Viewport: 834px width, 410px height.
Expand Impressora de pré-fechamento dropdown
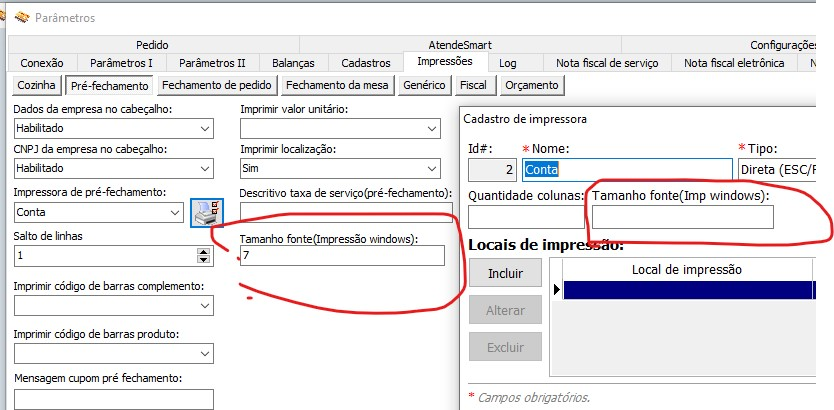[x=175, y=213]
